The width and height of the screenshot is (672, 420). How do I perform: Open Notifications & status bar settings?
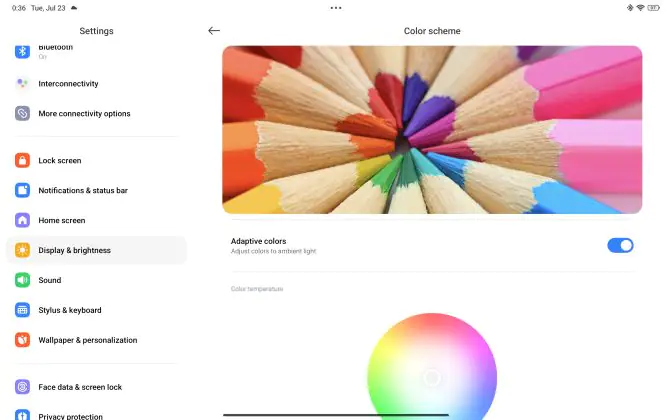click(x=96, y=190)
